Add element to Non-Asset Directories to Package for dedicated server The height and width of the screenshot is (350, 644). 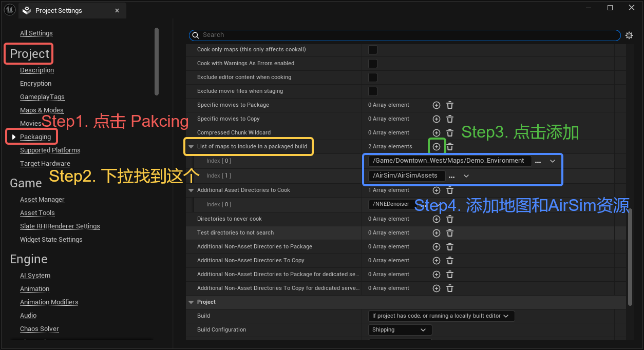pyautogui.click(x=437, y=275)
